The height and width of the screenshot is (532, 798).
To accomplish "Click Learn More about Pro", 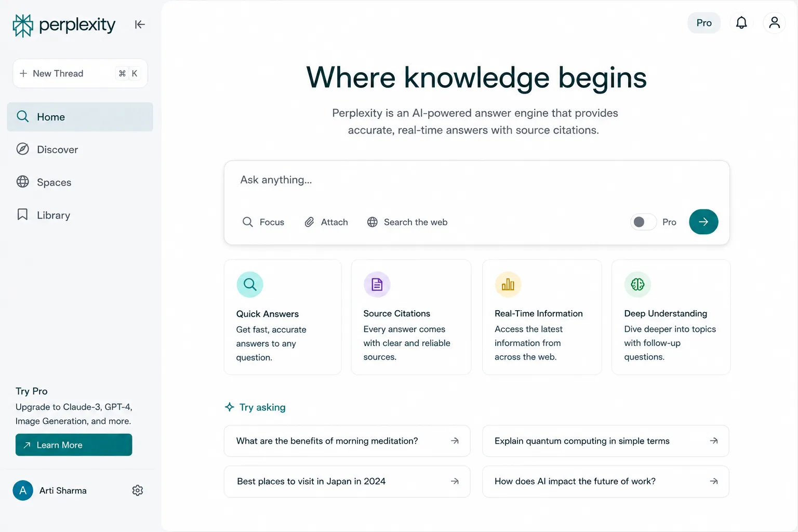I will pyautogui.click(x=74, y=445).
